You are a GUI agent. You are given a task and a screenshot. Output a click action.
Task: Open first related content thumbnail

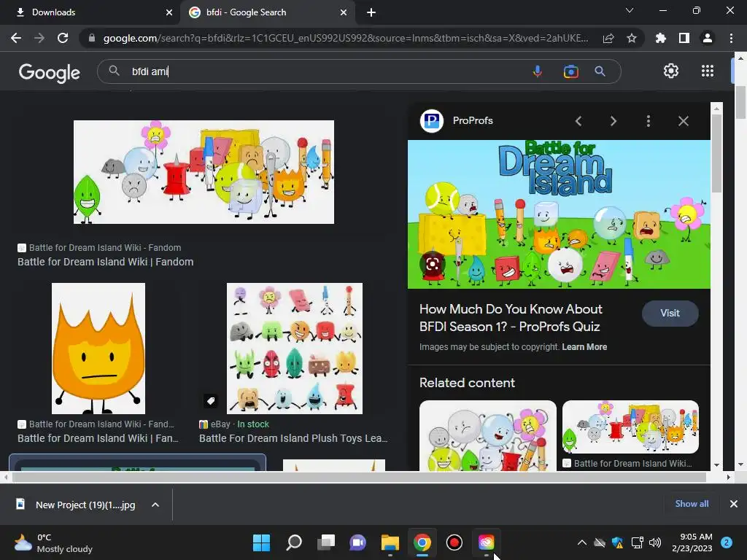pos(487,436)
